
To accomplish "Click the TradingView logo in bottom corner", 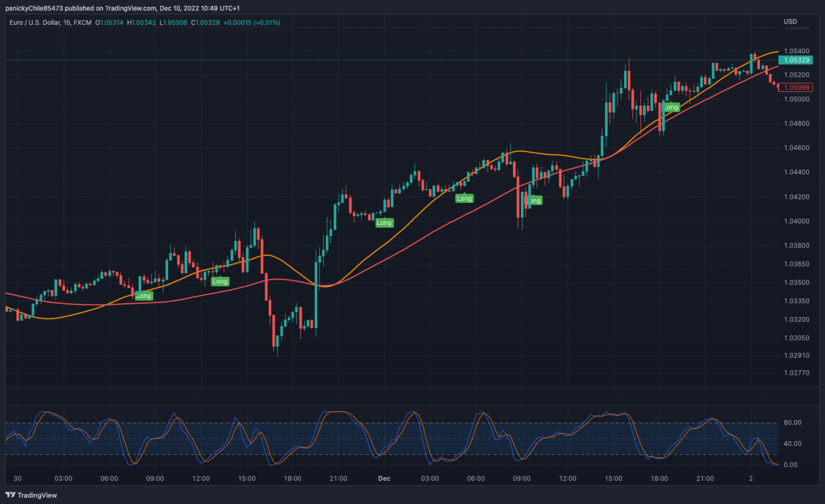I will tap(31, 495).
